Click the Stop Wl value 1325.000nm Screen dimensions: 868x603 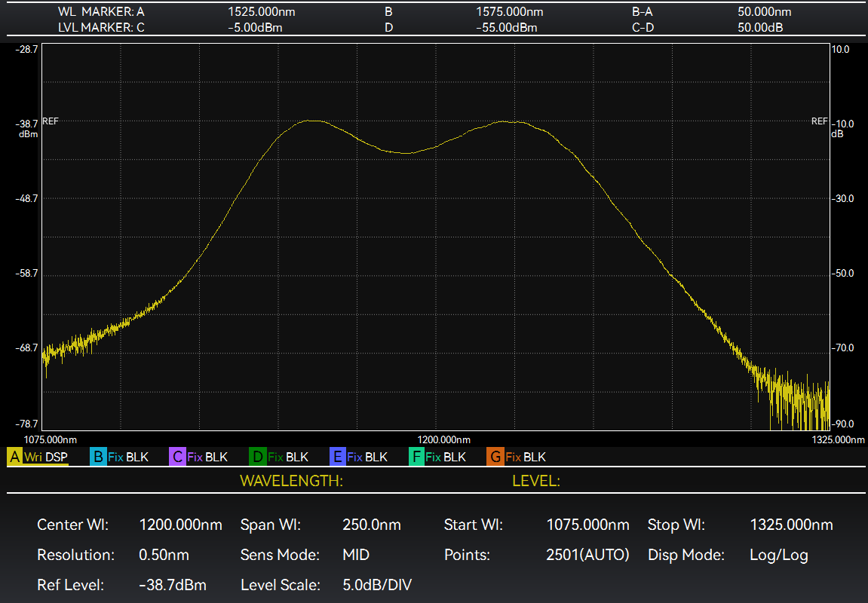[792, 525]
